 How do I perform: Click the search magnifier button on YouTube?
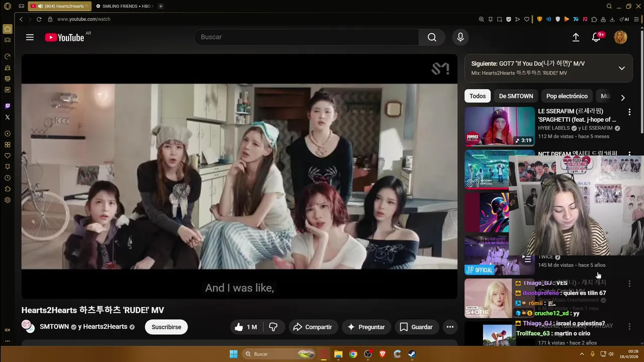(x=432, y=37)
